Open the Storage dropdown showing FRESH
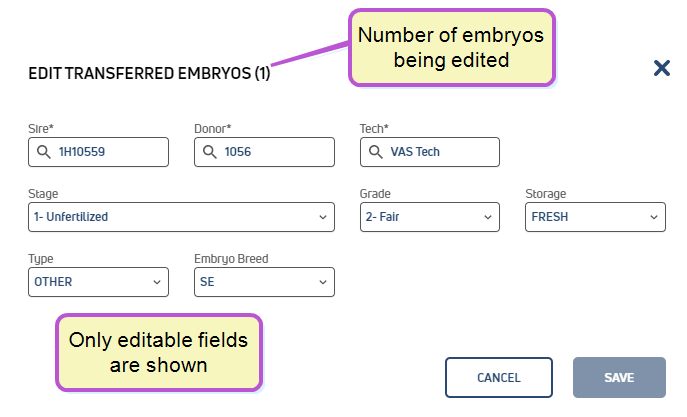687x417 pixels. [x=595, y=217]
